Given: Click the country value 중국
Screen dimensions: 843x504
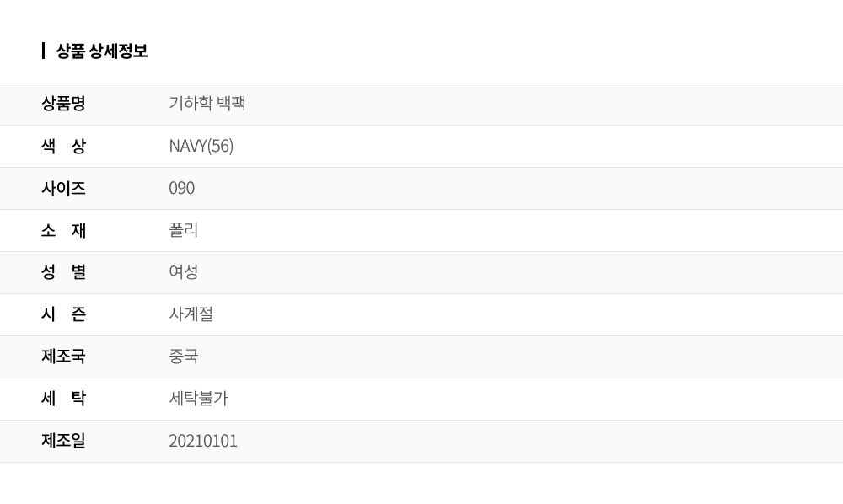Looking at the screenshot, I should click(184, 357).
